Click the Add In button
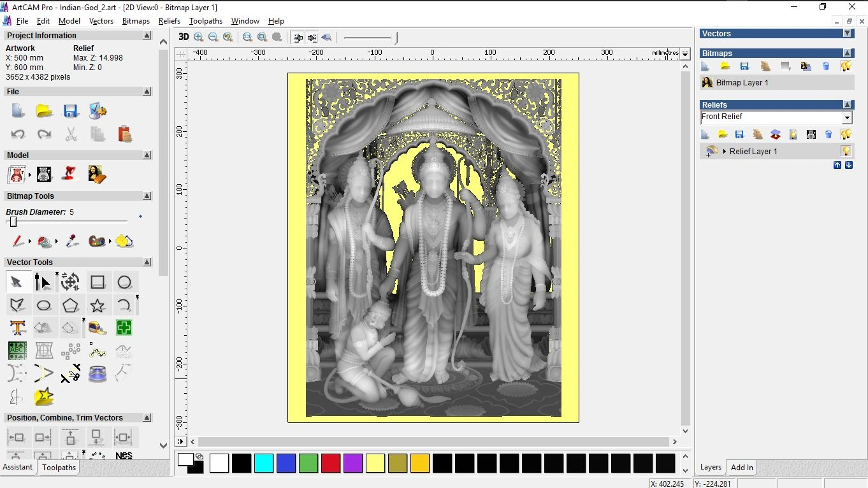 [741, 467]
